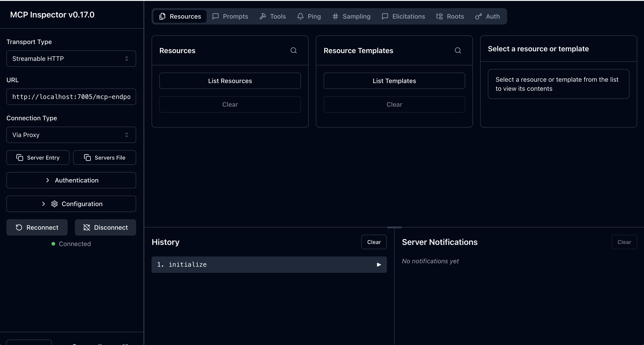This screenshot has width=644, height=345.
Task: Switch to the Tools tab
Action: [273, 17]
